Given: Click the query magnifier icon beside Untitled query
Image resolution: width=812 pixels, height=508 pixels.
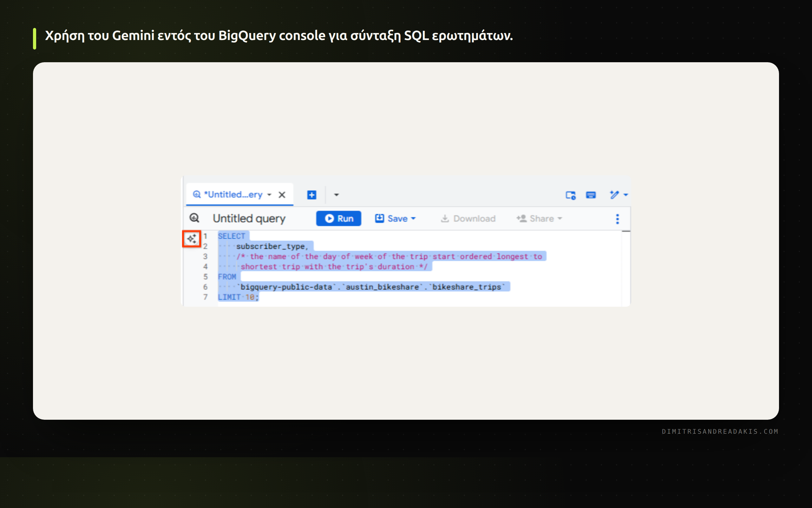Looking at the screenshot, I should (x=194, y=218).
